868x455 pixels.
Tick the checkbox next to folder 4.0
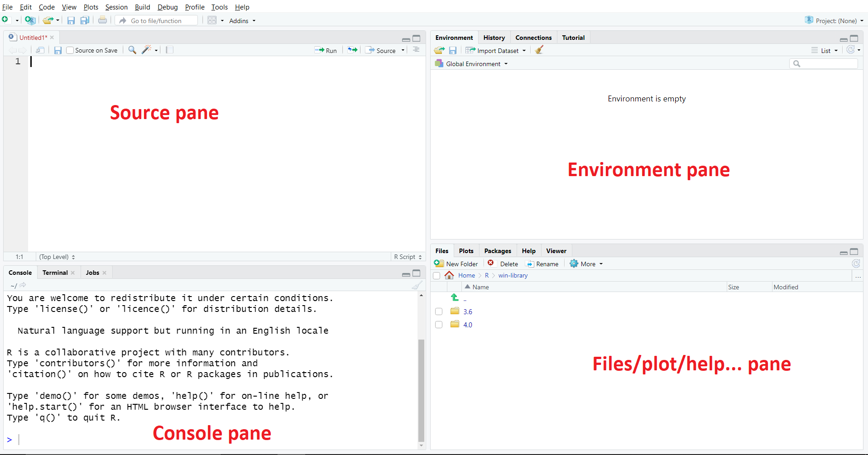(x=438, y=325)
